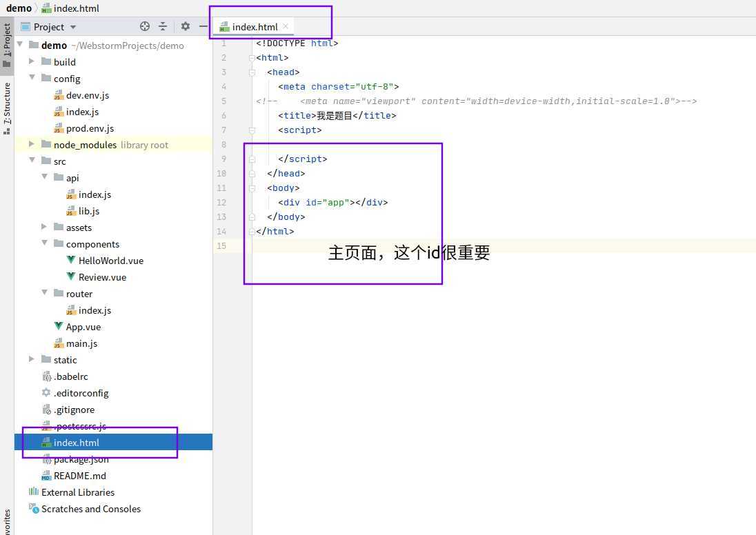Image resolution: width=756 pixels, height=535 pixels.
Task: Collapse the src folder
Action: coord(32,161)
